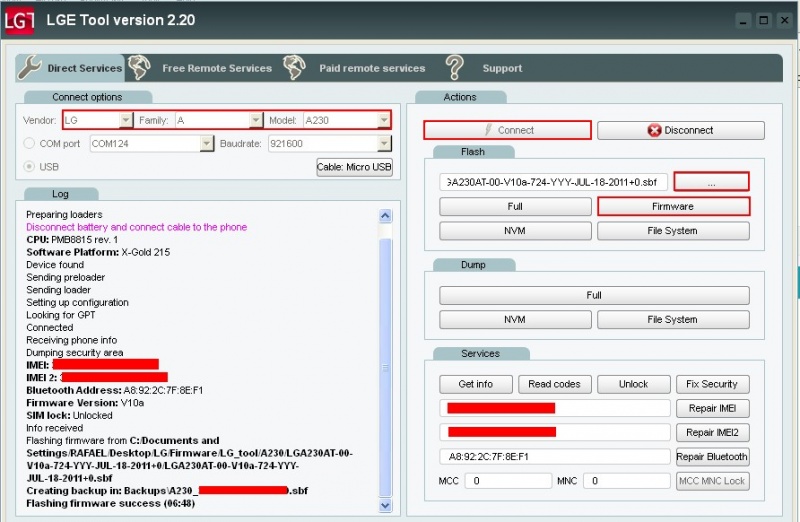This screenshot has width=800, height=522.
Task: Open the Baudrate 921600 dropdown
Action: (x=384, y=143)
